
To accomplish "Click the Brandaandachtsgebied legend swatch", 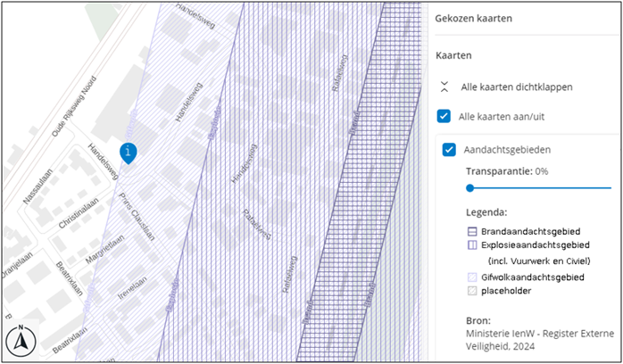I will click(472, 231).
